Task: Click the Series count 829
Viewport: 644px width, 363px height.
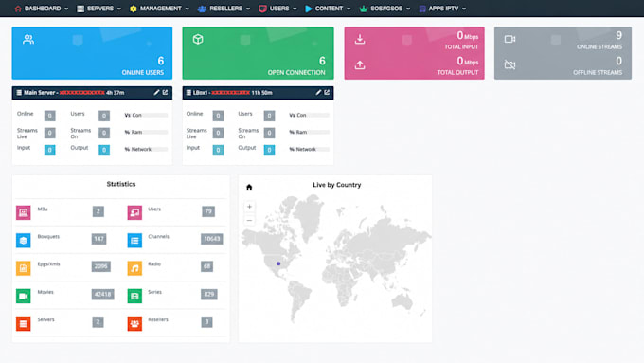Action: (209, 294)
